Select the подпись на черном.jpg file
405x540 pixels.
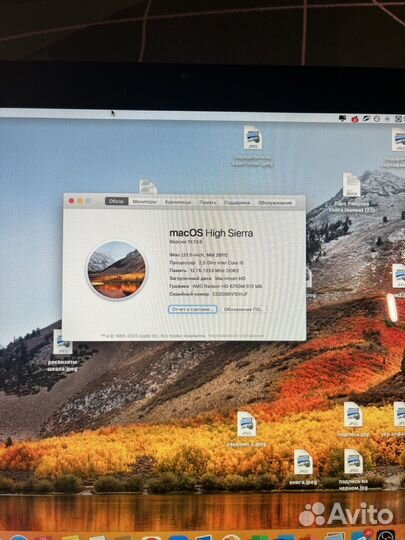(353, 469)
